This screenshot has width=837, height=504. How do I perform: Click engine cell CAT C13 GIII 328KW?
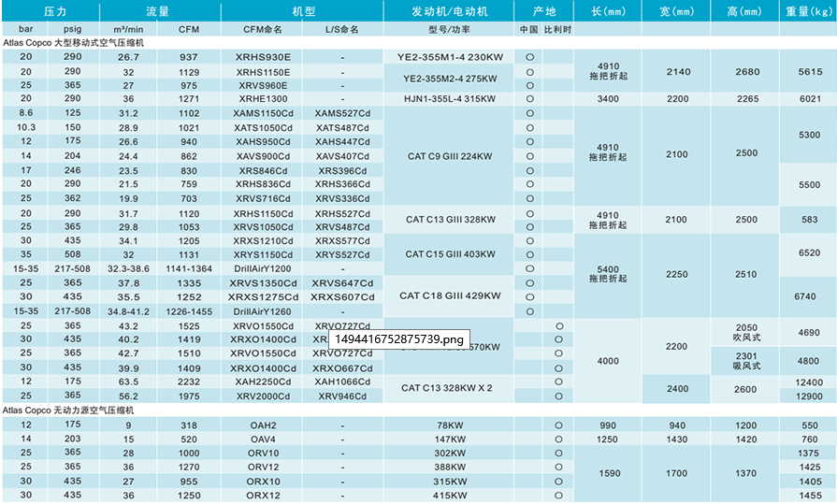(450, 220)
